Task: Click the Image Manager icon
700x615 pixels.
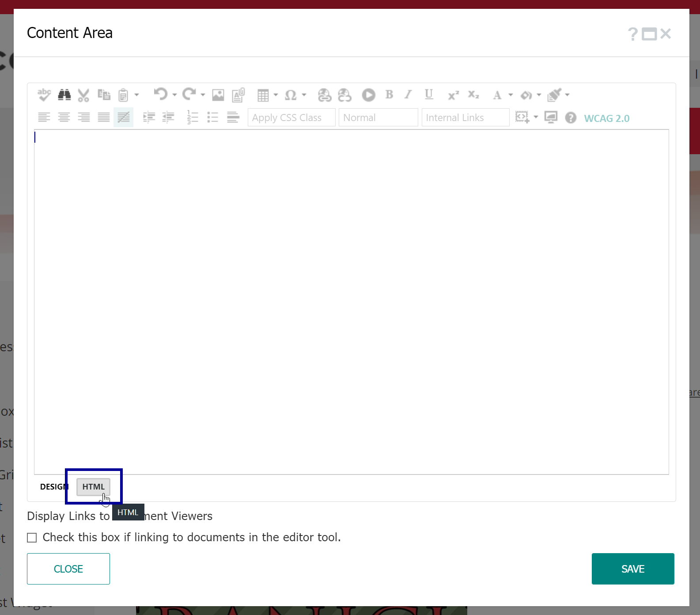Action: point(218,95)
